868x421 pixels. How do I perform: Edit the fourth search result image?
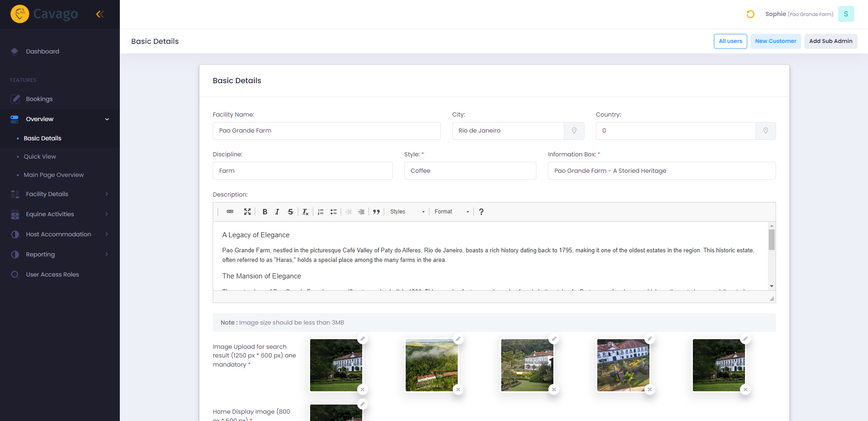tap(650, 339)
